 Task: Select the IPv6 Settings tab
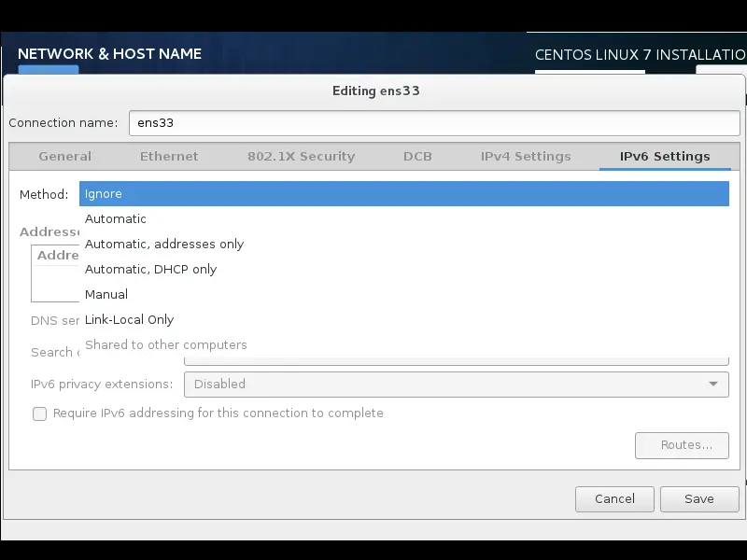[x=665, y=156]
